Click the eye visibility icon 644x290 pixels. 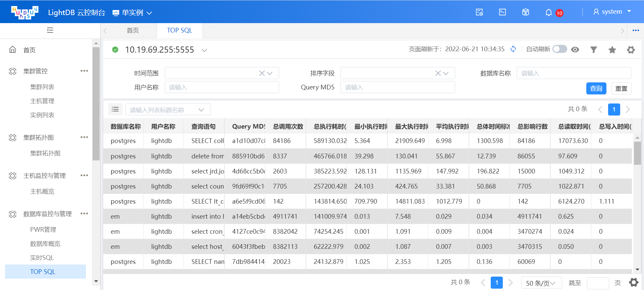coord(575,50)
